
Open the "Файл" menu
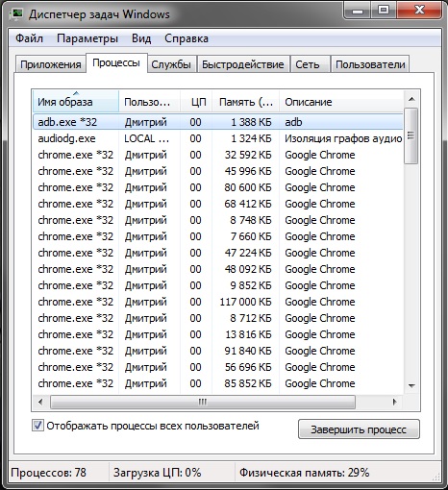click(x=29, y=38)
